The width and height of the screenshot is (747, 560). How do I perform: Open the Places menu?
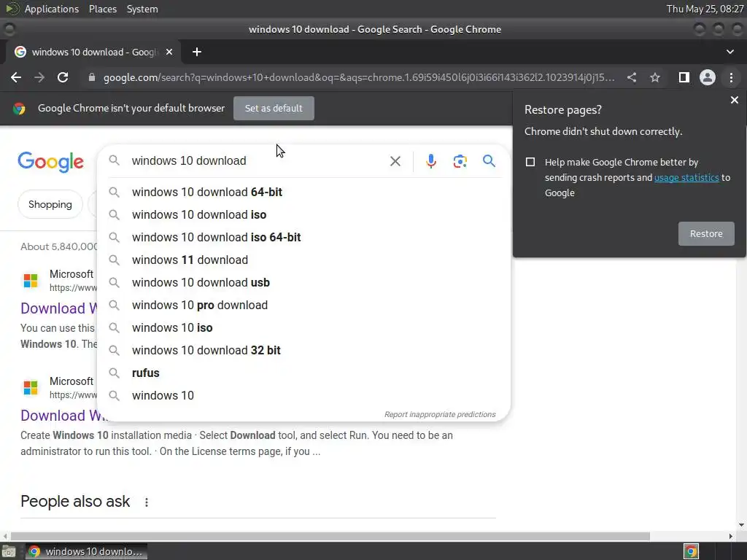point(102,9)
